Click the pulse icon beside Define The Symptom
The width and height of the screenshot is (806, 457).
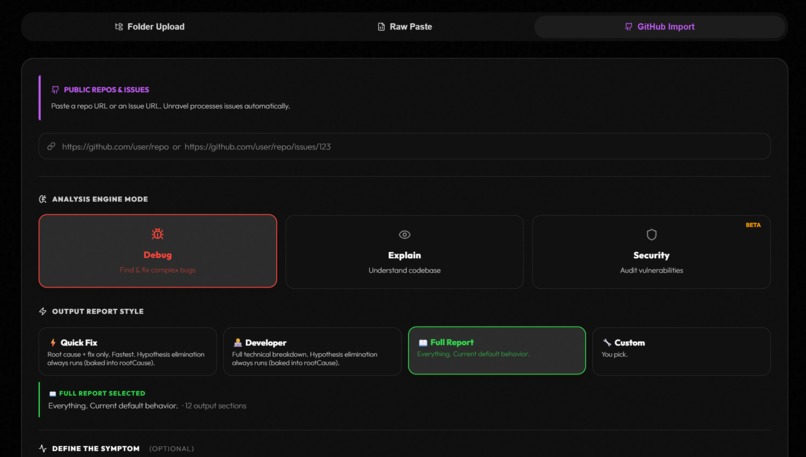[43, 448]
